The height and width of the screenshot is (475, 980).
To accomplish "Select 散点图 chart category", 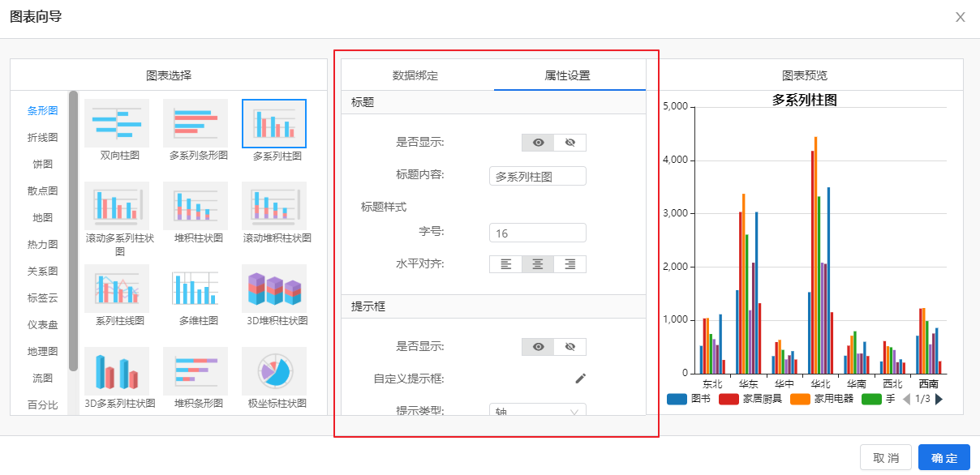I will coord(42,190).
